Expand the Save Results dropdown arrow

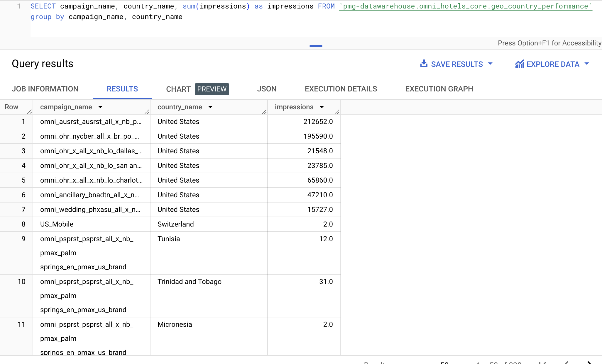(x=490, y=64)
